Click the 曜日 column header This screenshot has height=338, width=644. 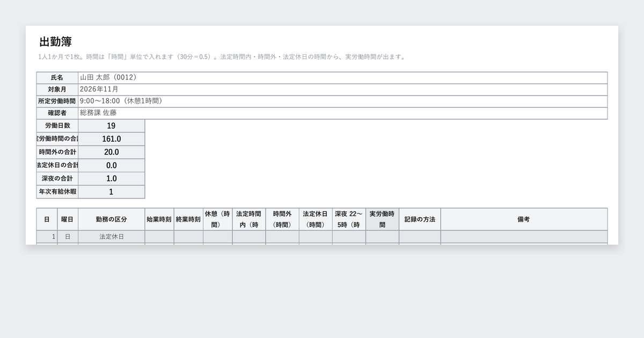[x=68, y=219]
